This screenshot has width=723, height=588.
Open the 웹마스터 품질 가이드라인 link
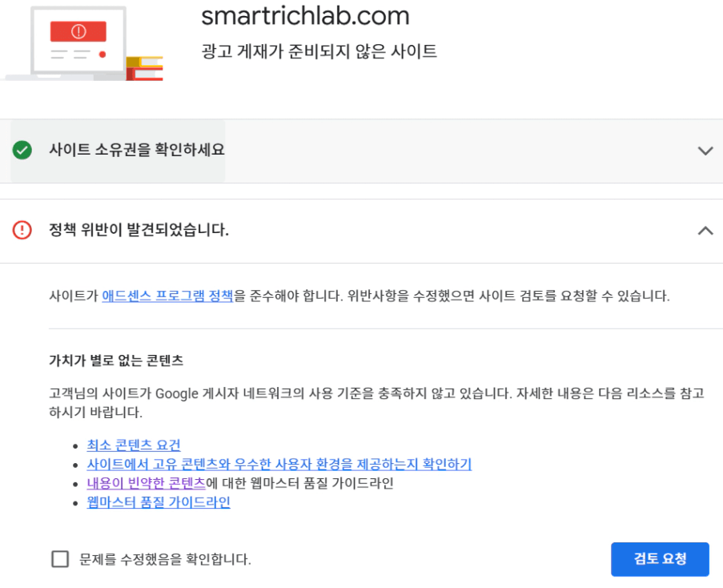click(159, 502)
